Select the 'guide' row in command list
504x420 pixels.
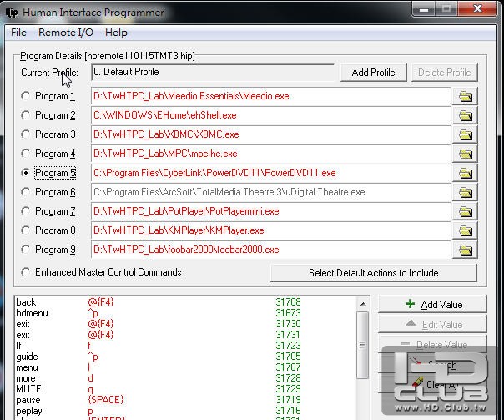(x=185, y=357)
